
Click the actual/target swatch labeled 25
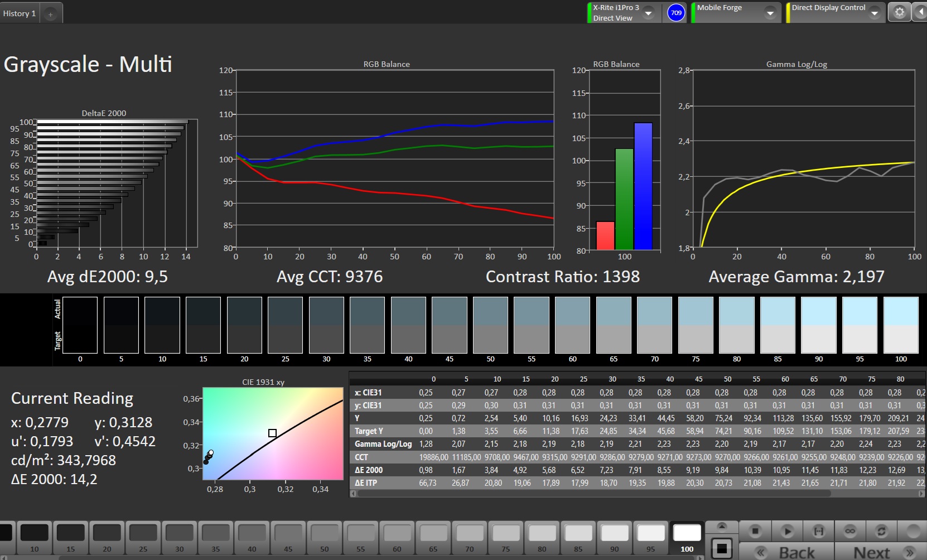[x=285, y=325]
